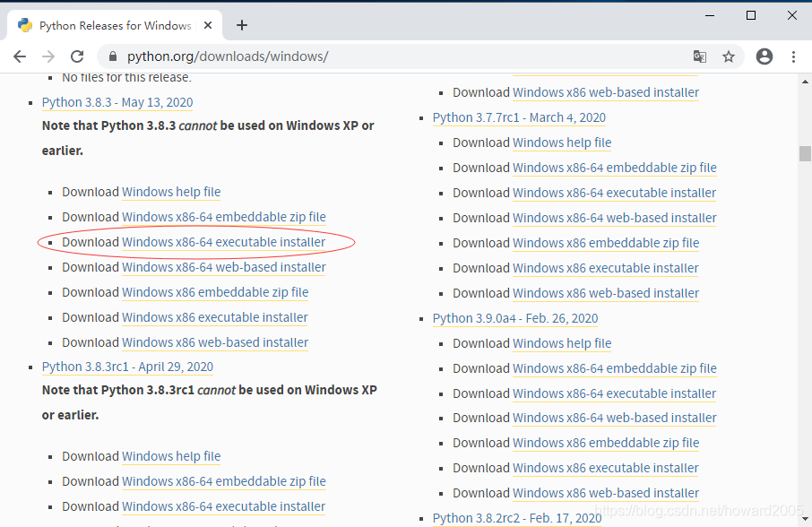Viewport: 812px width, 527px height.
Task: Download Python 3.8.3rc1 Windows help file
Action: [171, 456]
